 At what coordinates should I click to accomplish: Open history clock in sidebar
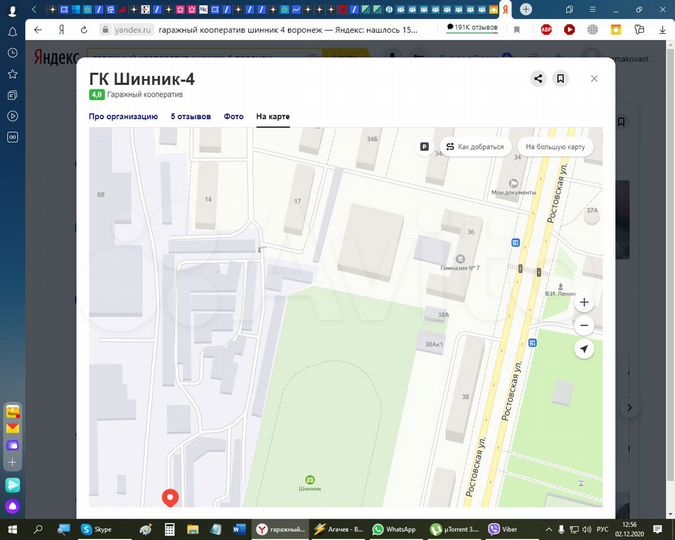point(12,53)
